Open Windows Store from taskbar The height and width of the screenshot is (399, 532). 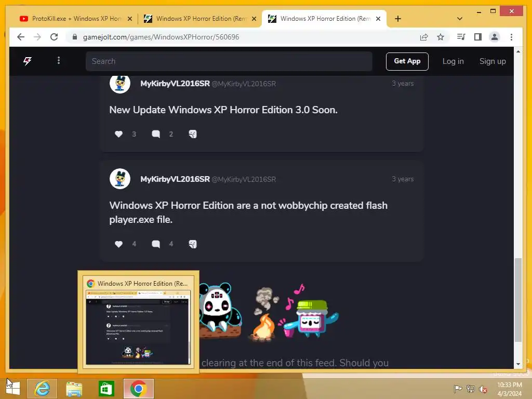tap(106, 389)
